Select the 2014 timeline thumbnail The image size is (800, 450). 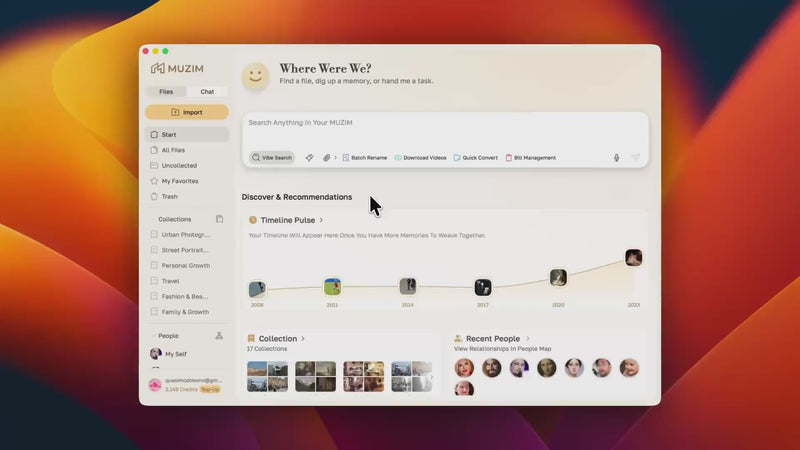point(408,286)
